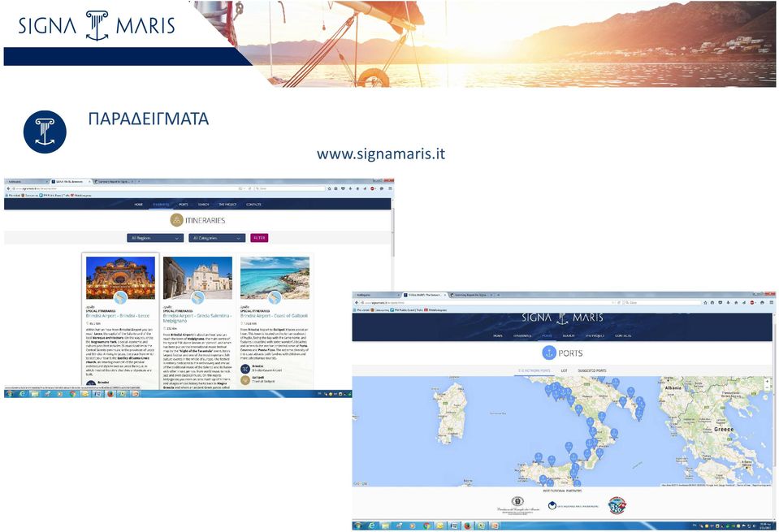Open Internet Explorer from the taskbar under the Itineraries window
This screenshot has height=532, width=779.
pos(23,394)
